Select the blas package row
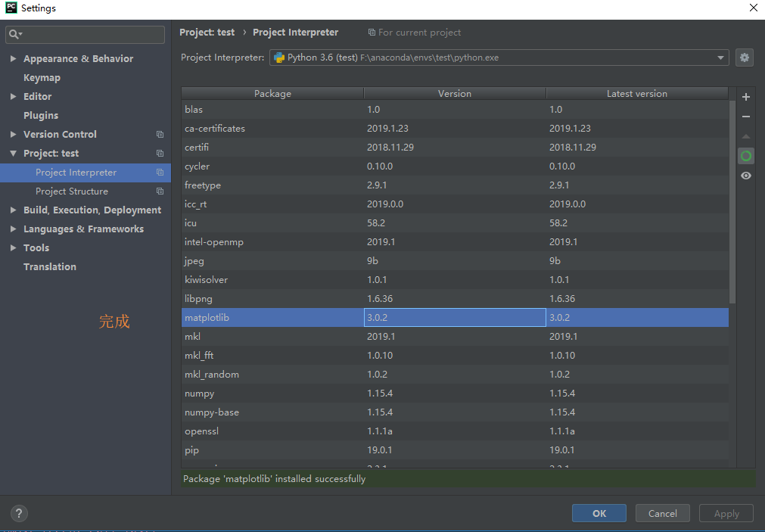The width and height of the screenshot is (765, 532). [455, 109]
